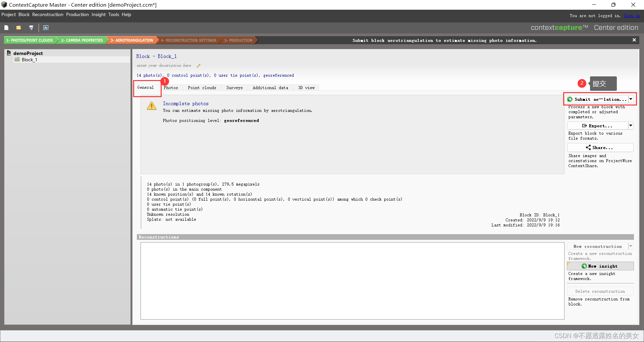
Task: Select step 5 Production
Action: (238, 40)
